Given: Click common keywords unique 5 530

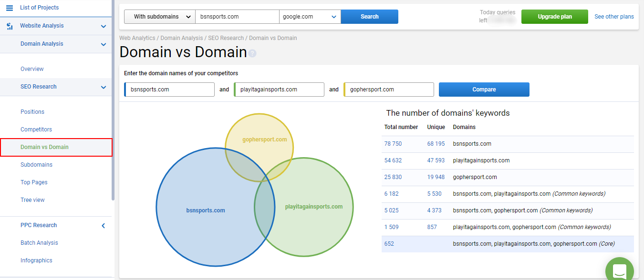Looking at the screenshot, I should (435, 194).
